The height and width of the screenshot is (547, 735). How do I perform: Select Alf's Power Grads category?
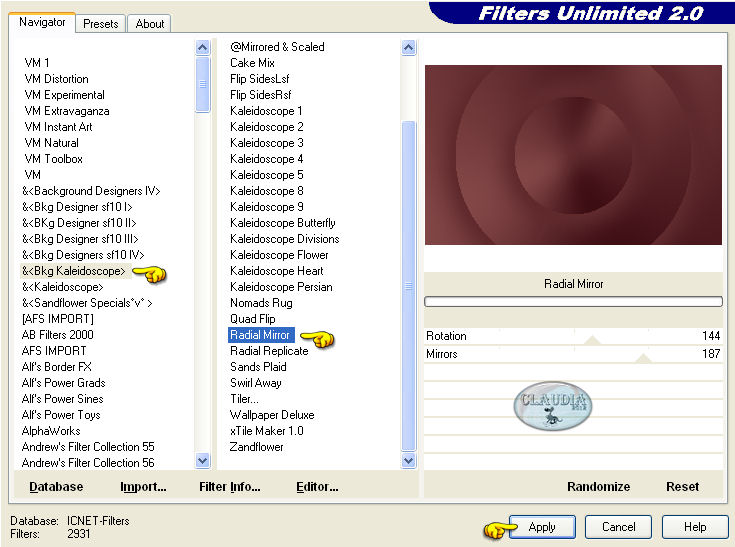point(64,382)
